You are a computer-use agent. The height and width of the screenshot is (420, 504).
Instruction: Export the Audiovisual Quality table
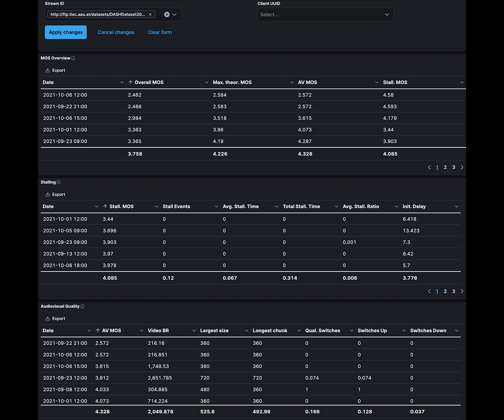coord(55,319)
